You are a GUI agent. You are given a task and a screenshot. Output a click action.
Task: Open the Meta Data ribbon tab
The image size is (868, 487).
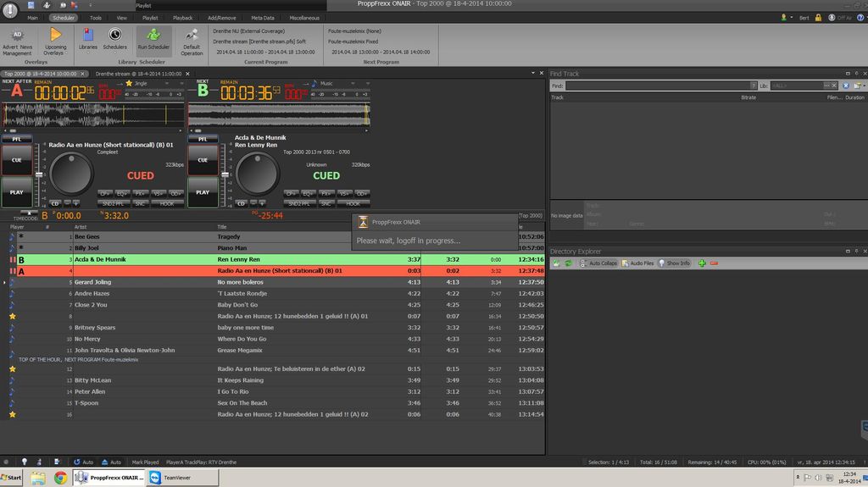tap(263, 18)
